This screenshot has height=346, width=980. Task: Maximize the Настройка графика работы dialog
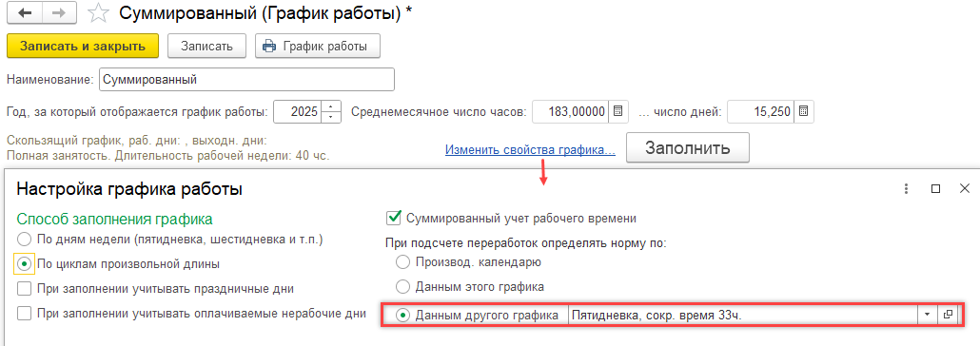point(935,188)
